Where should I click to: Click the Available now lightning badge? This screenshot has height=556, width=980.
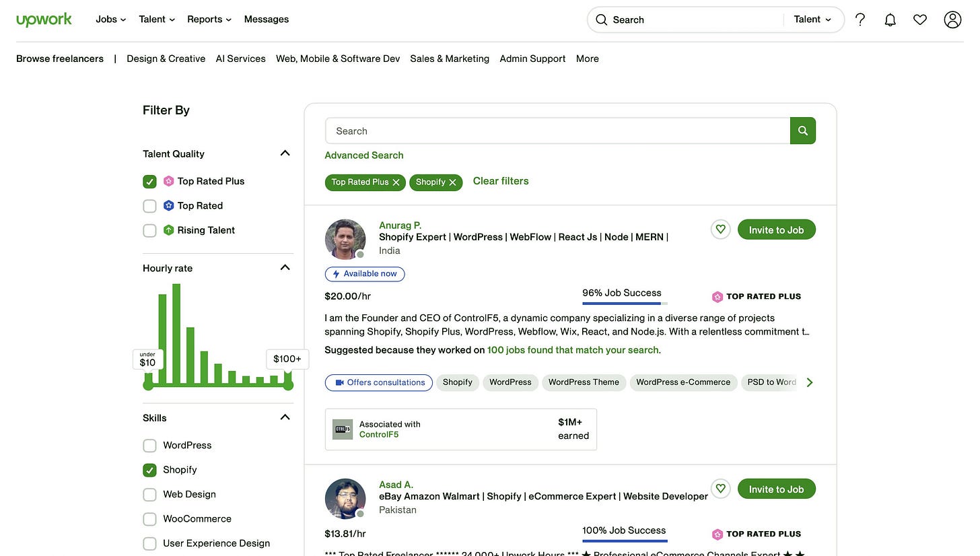pyautogui.click(x=365, y=274)
